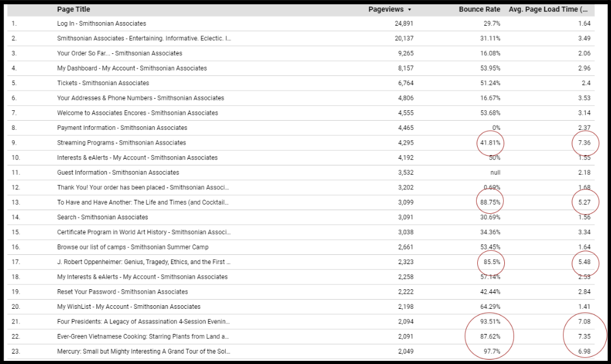
Task: Click load time value 2.96
Action: coord(584,68)
